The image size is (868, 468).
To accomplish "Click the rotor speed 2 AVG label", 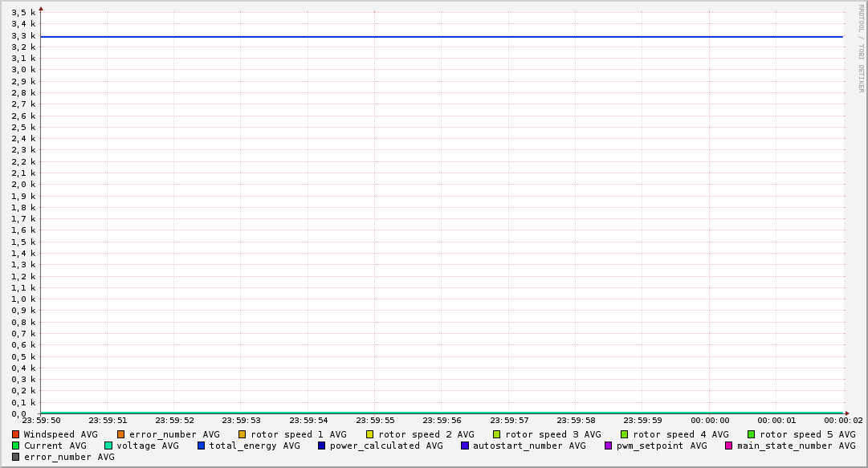I will click(x=426, y=434).
